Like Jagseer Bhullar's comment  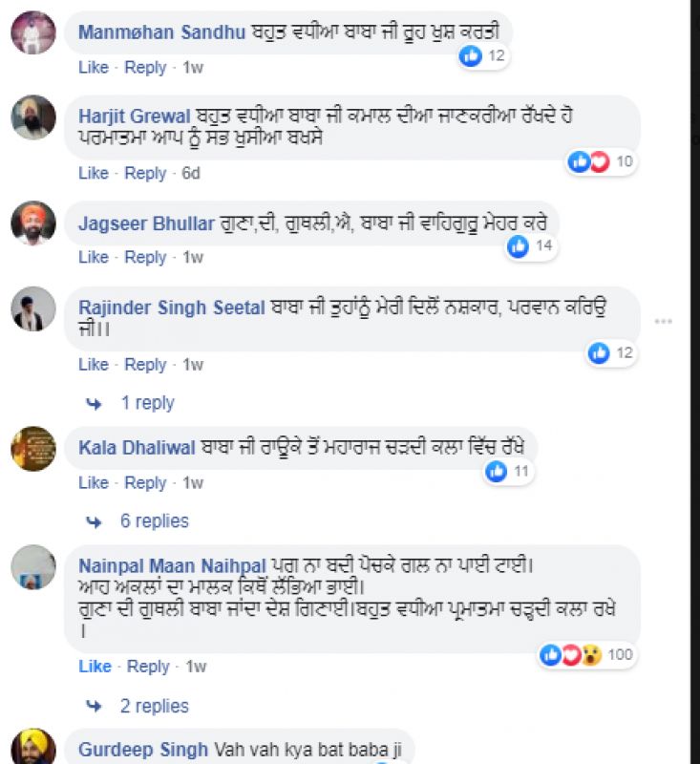pyautogui.click(x=93, y=257)
